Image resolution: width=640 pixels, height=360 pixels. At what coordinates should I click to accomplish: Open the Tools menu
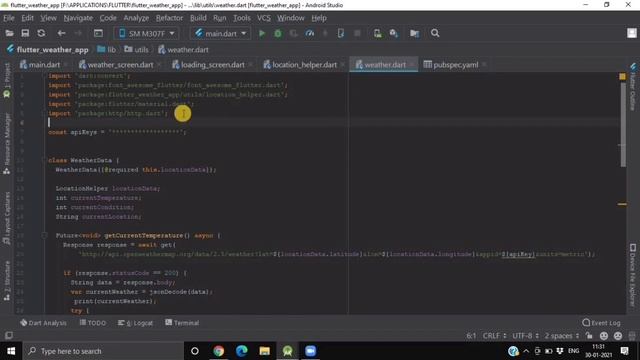click(242, 18)
